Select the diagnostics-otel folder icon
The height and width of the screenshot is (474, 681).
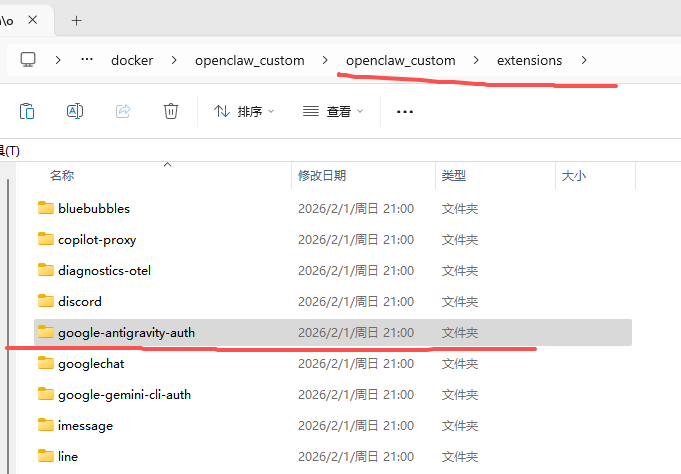tap(46, 270)
